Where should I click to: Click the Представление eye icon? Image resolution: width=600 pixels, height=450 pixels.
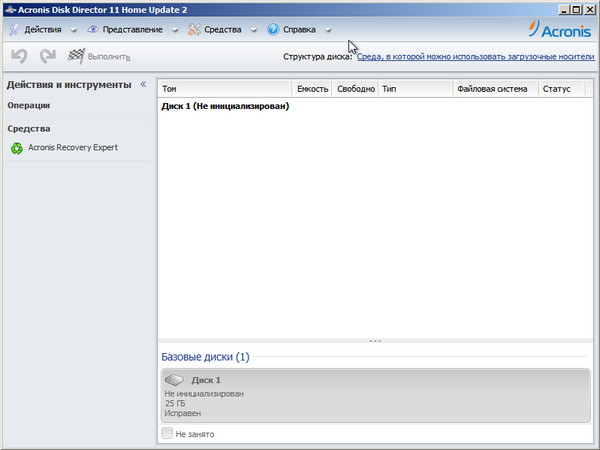[92, 30]
